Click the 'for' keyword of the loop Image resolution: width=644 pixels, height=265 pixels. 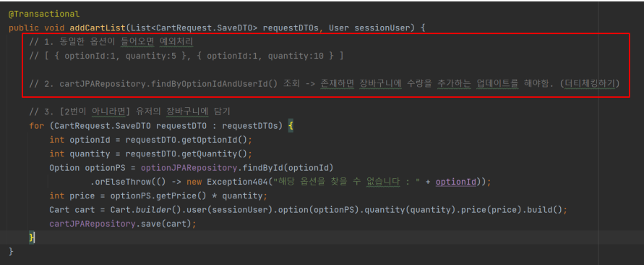pos(36,125)
